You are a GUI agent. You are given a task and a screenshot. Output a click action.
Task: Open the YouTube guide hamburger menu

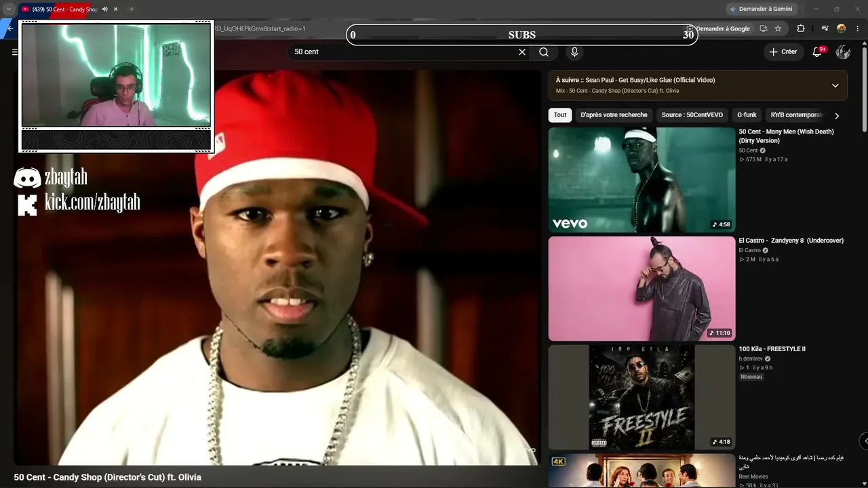pyautogui.click(x=15, y=52)
